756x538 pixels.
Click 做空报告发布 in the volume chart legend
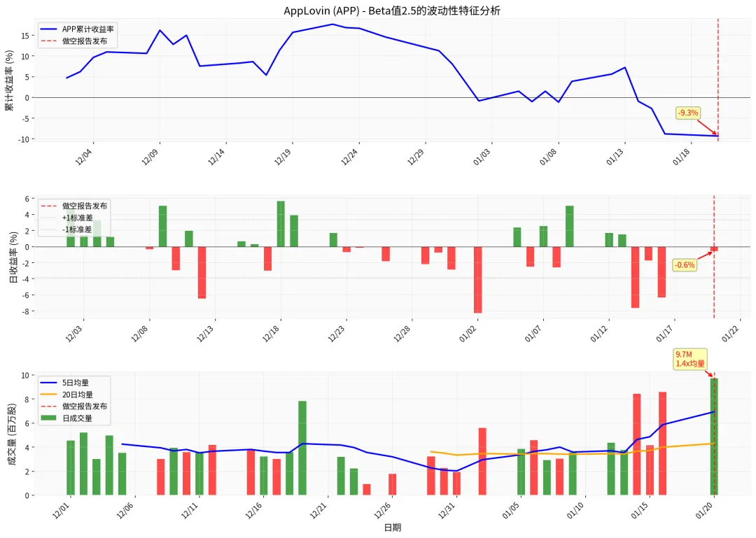tap(73, 406)
